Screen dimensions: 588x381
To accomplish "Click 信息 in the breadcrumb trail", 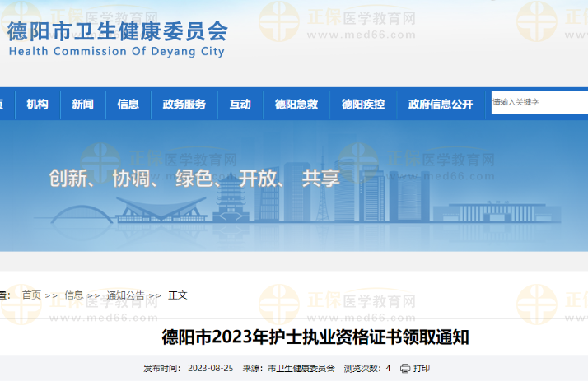I will [74, 295].
